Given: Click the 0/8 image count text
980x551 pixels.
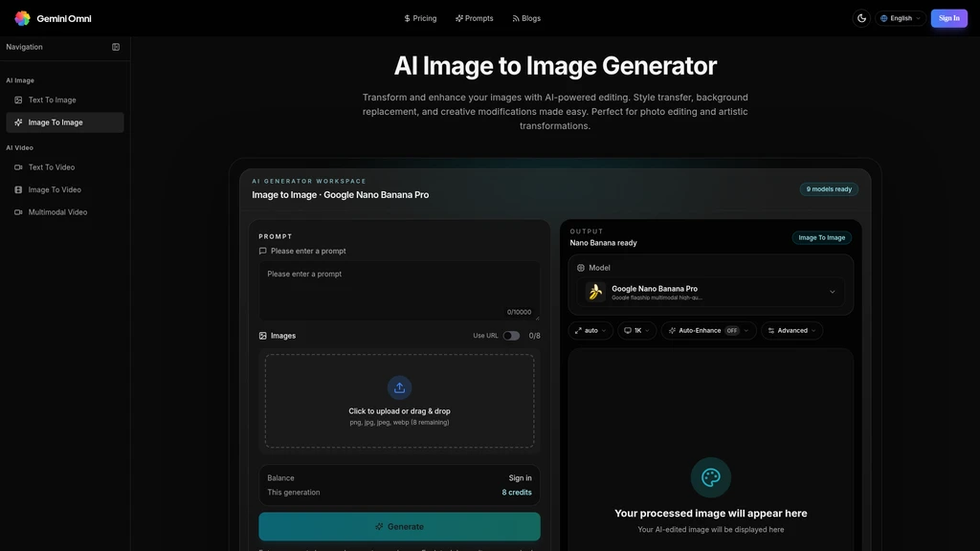Looking at the screenshot, I should coord(534,336).
